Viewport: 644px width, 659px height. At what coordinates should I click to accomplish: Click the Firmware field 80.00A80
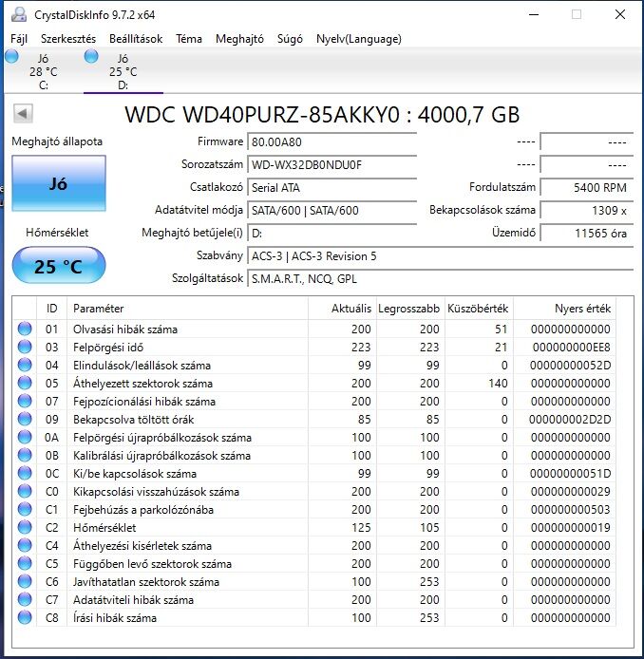[332, 142]
